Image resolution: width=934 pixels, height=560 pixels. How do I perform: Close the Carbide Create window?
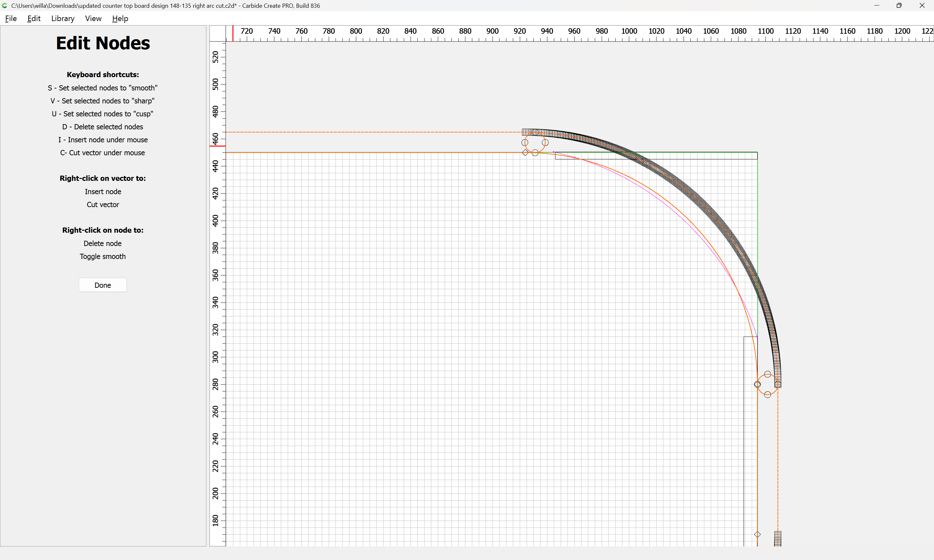point(922,6)
